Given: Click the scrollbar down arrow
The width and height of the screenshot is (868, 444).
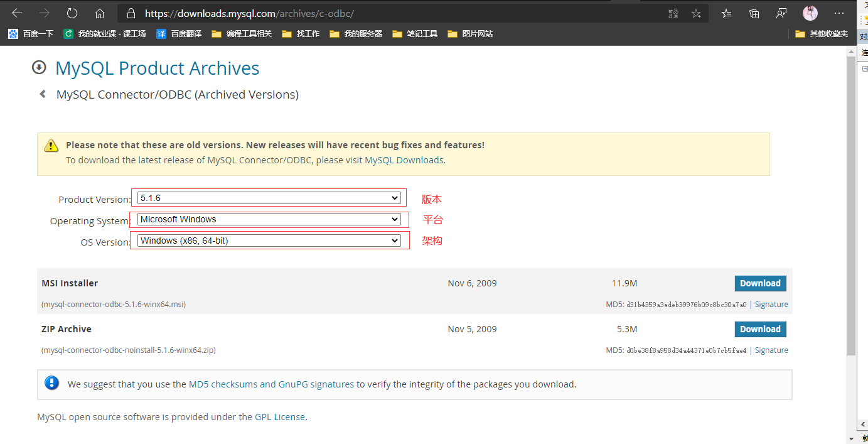Looking at the screenshot, I should point(851,438).
